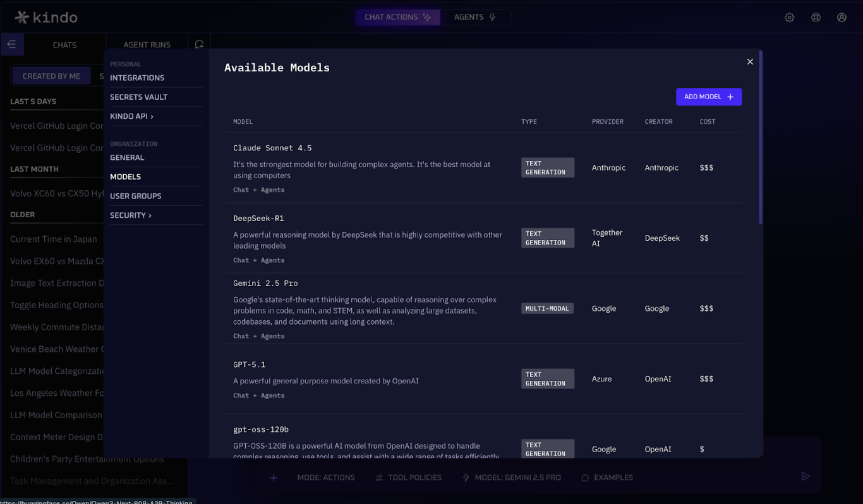Image resolution: width=863 pixels, height=504 pixels.
Task: Click the Cost column header
Action: click(708, 121)
